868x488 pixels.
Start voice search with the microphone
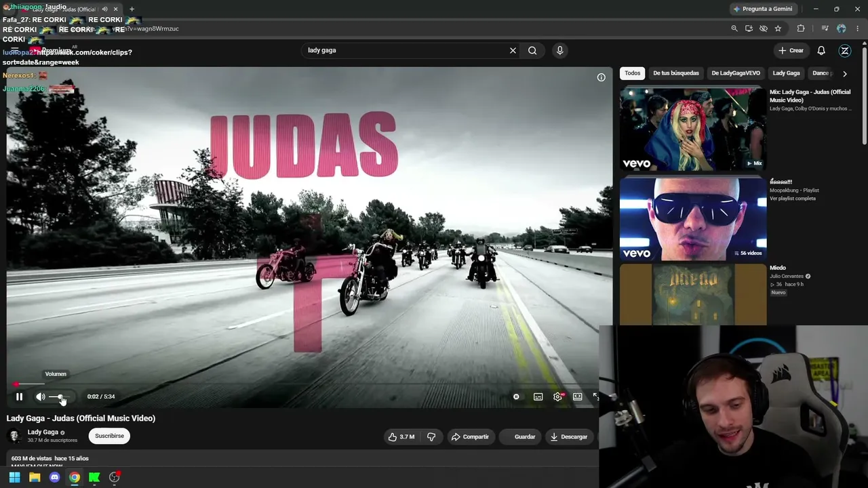click(x=559, y=50)
